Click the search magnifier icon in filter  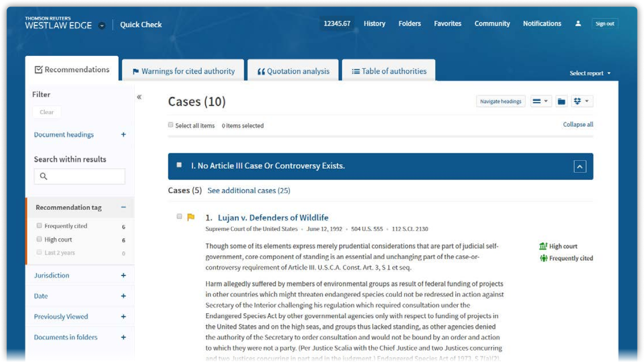(44, 176)
